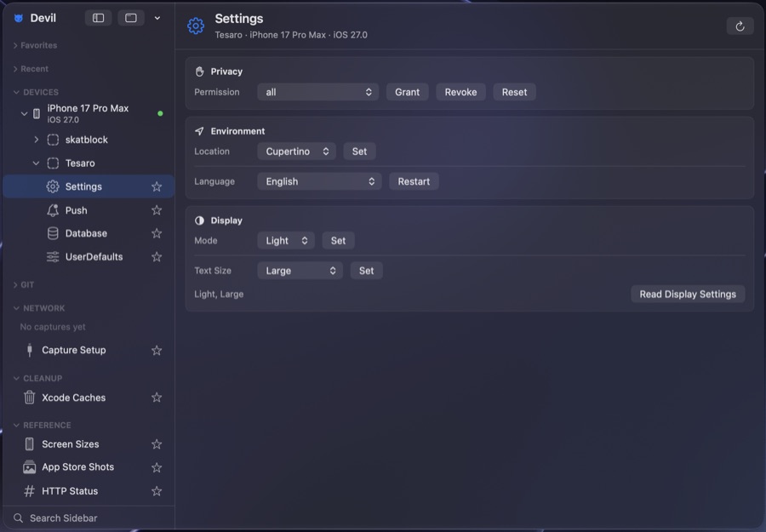The height and width of the screenshot is (532, 766).
Task: Click Read Display Settings button
Action: click(x=688, y=295)
